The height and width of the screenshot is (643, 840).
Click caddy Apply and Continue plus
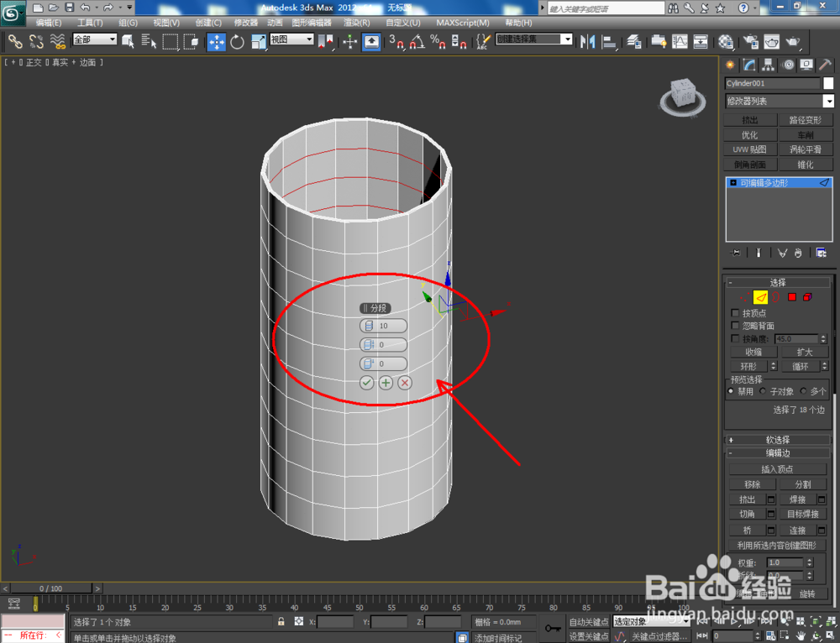point(386,383)
